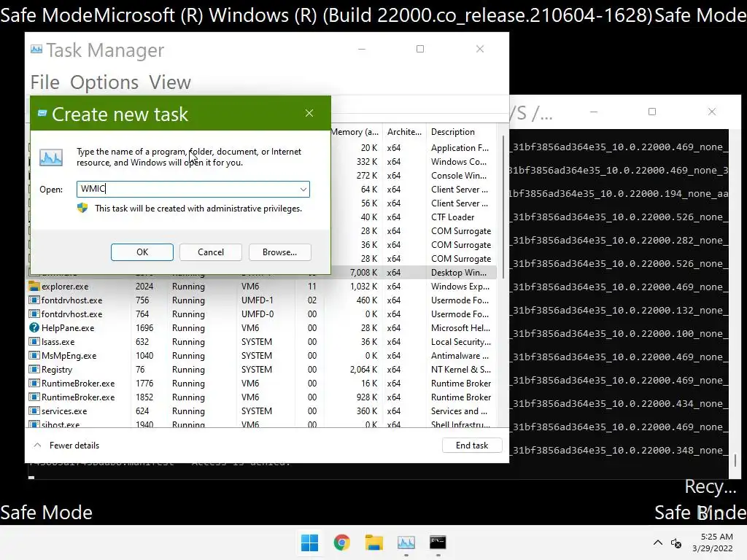
Task: Click the icon next to fontdrvhost.exe PID 764
Action: click(x=34, y=314)
